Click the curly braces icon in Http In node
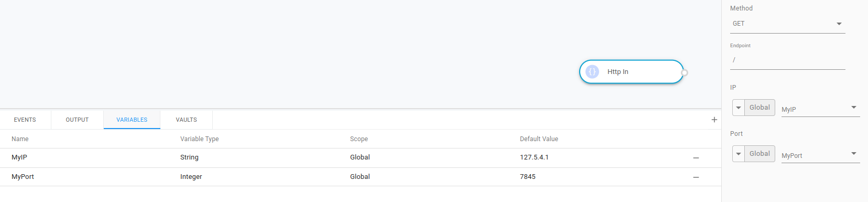 [592, 72]
